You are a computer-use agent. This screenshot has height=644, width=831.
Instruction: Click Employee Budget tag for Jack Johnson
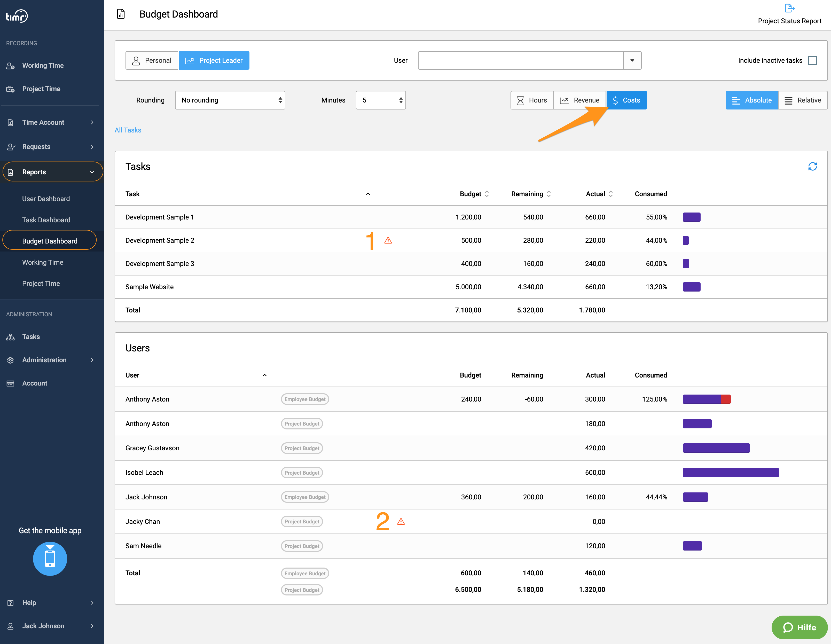pos(305,497)
